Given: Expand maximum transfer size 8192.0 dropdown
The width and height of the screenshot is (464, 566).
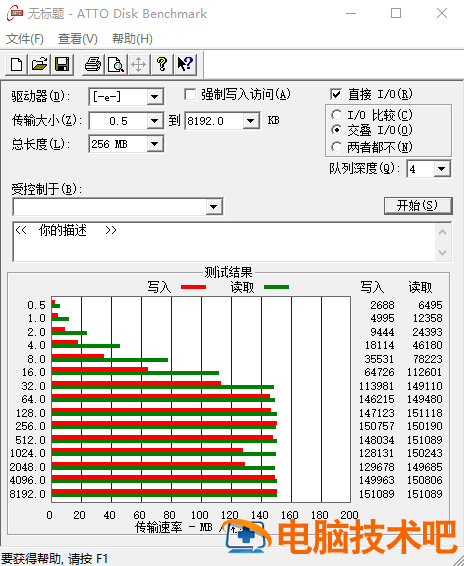Looking at the screenshot, I should click(250, 121).
